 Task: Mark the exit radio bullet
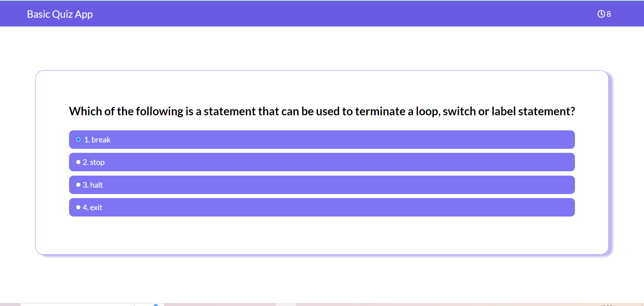(x=78, y=207)
